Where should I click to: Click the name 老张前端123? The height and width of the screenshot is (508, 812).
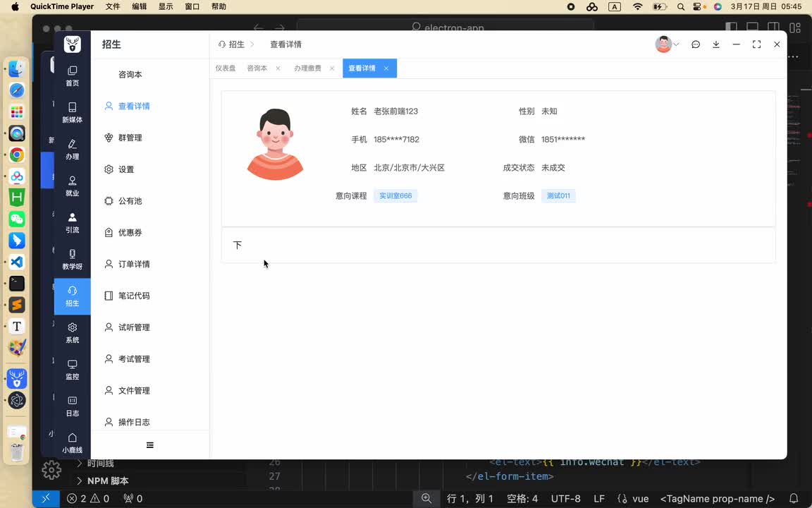(x=395, y=111)
